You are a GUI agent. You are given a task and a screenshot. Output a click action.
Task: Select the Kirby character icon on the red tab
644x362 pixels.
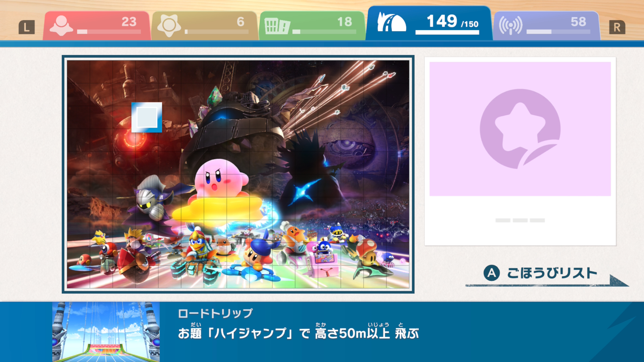point(61,26)
